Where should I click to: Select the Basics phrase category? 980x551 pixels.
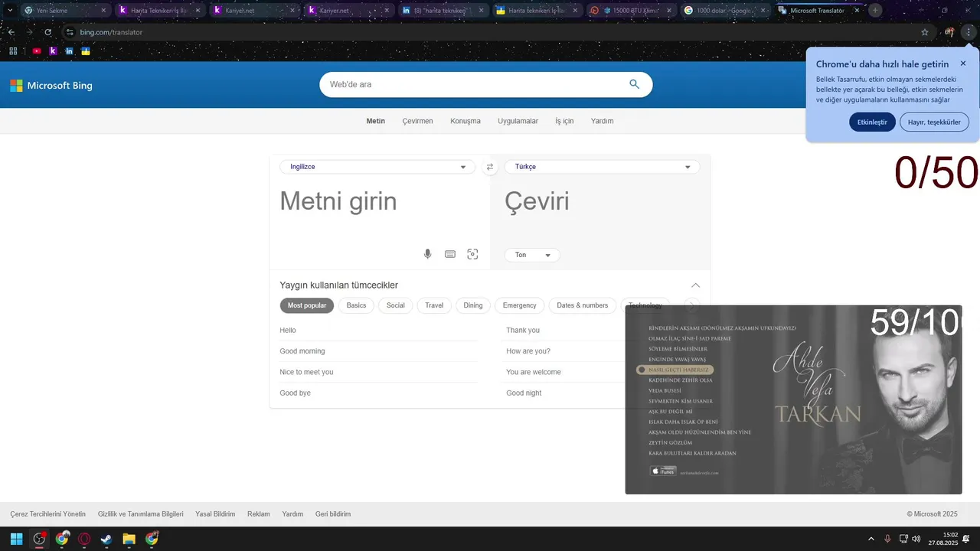[356, 305]
